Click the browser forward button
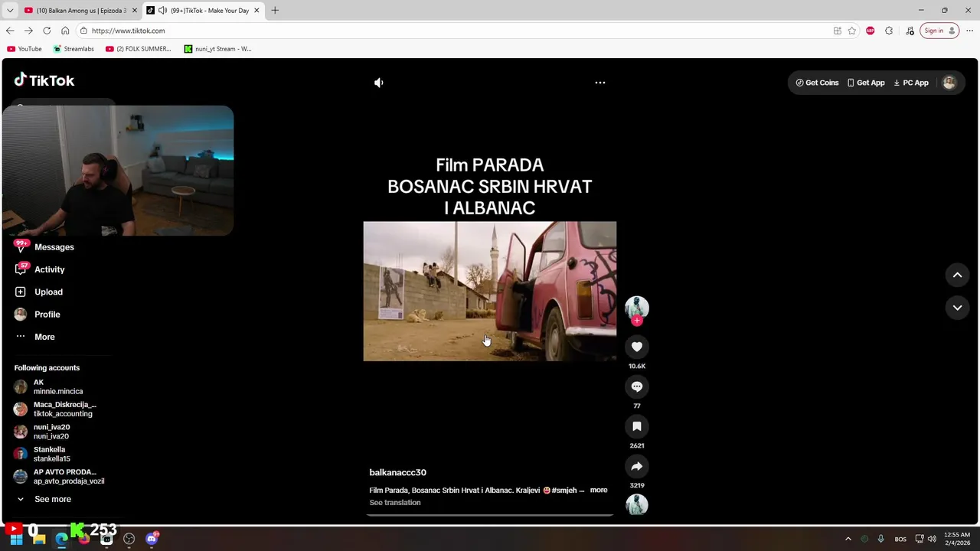980x551 pixels. tap(28, 31)
